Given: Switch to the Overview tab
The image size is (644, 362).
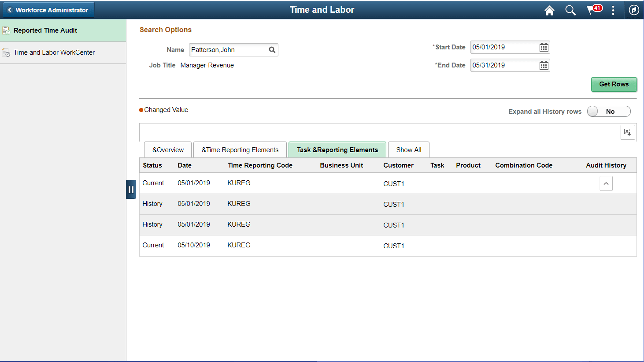Looking at the screenshot, I should tap(168, 149).
